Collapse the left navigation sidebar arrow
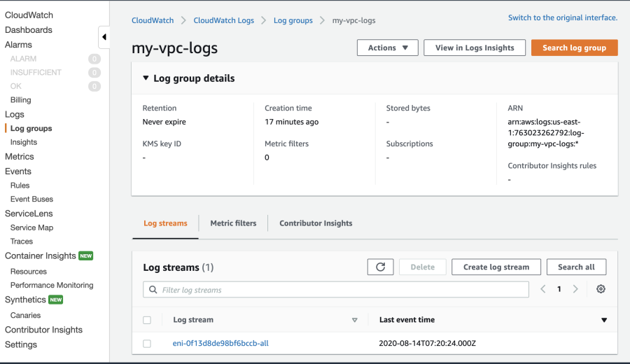This screenshot has height=364, width=630. (104, 37)
